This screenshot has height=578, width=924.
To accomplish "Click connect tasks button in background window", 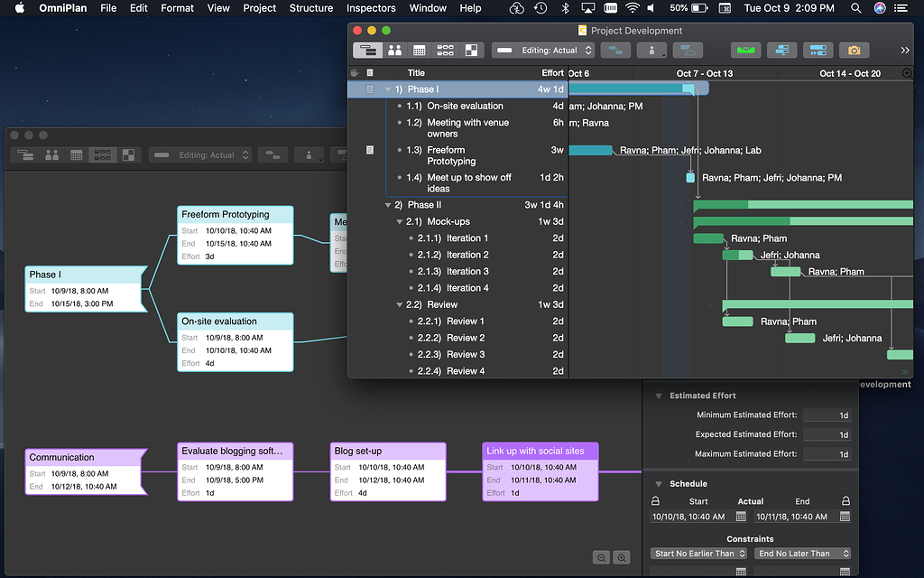I will click(x=273, y=155).
